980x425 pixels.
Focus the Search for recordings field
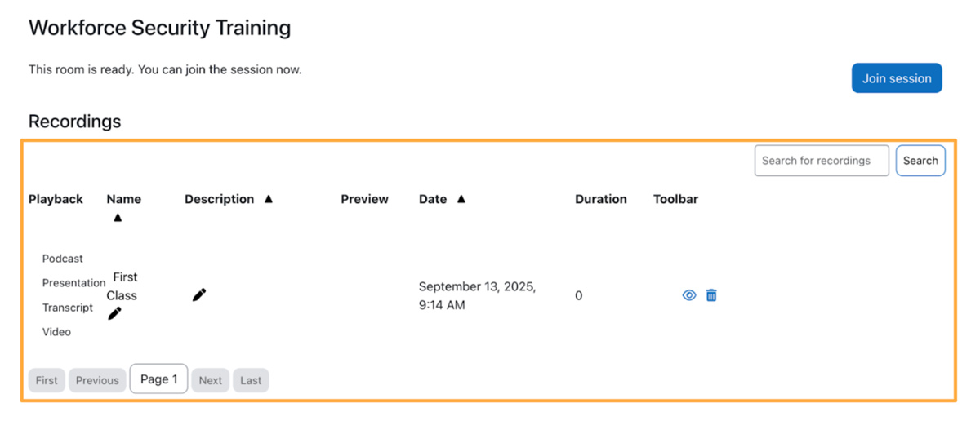click(x=822, y=161)
